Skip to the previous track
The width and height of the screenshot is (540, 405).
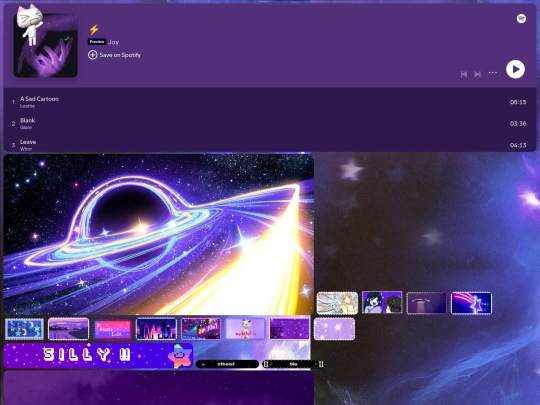pos(464,74)
